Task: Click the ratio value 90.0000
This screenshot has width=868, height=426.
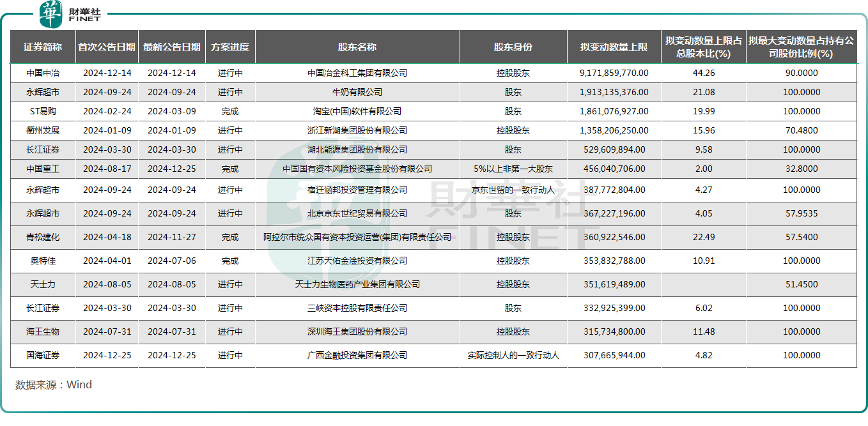Action: click(x=802, y=73)
